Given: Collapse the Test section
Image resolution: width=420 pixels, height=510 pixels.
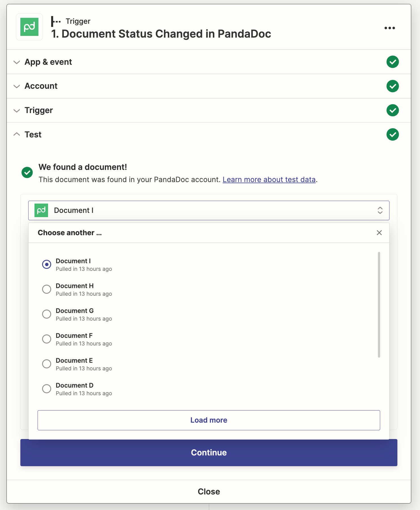Looking at the screenshot, I should click(x=17, y=134).
